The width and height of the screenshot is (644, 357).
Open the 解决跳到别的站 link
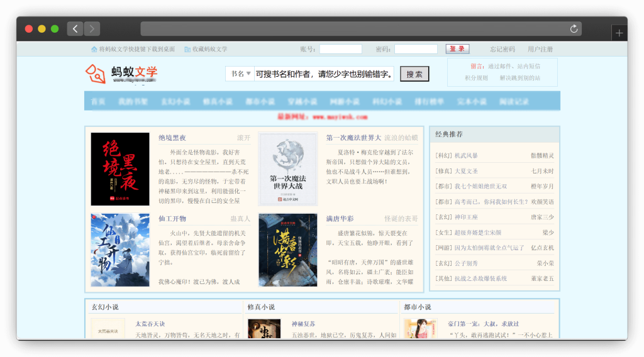point(519,78)
